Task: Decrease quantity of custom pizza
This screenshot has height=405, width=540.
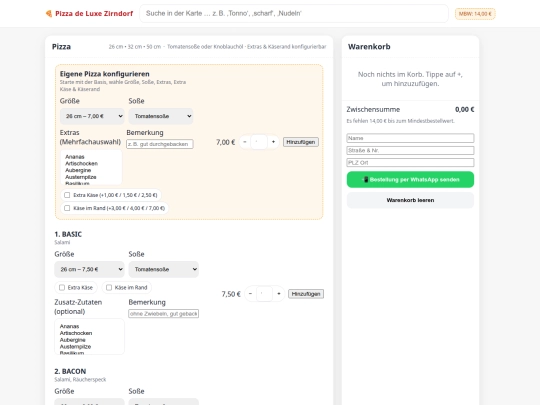Action: point(245,142)
